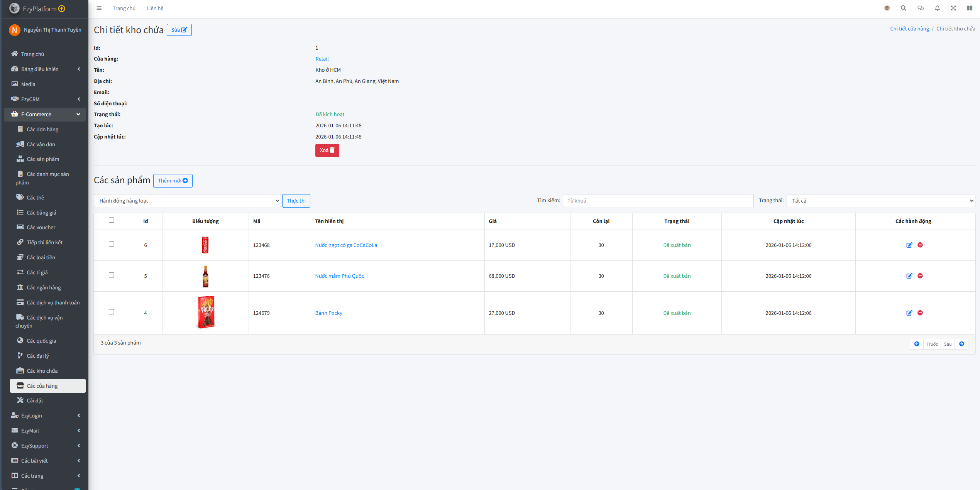Tick checkbox for Bánh Pocky row
Image resolution: width=980 pixels, height=490 pixels.
click(x=112, y=312)
